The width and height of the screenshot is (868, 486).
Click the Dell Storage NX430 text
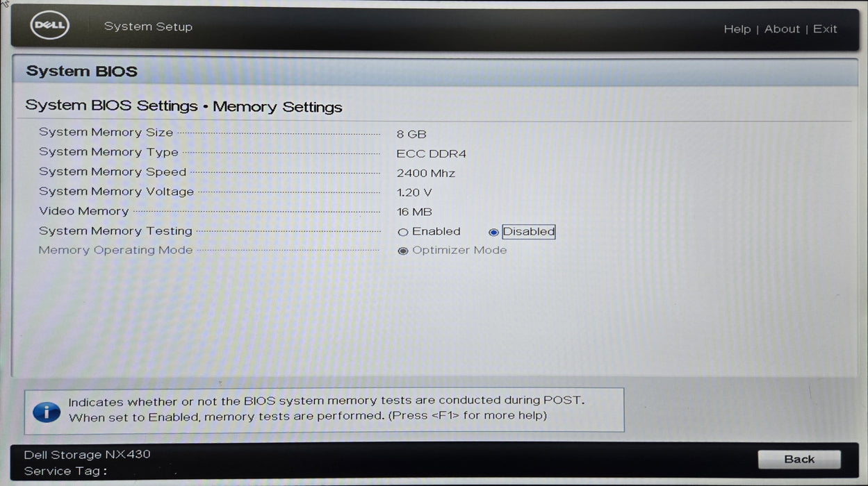click(x=87, y=455)
